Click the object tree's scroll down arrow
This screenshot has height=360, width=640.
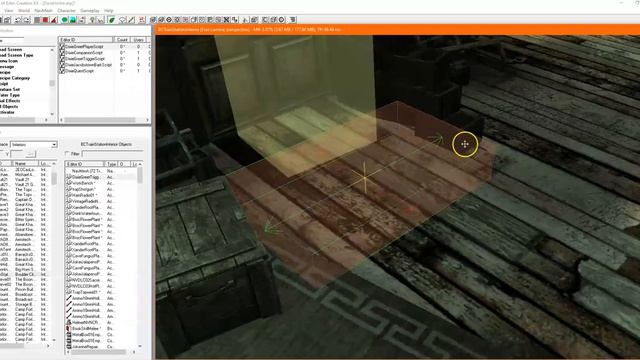click(x=52, y=114)
